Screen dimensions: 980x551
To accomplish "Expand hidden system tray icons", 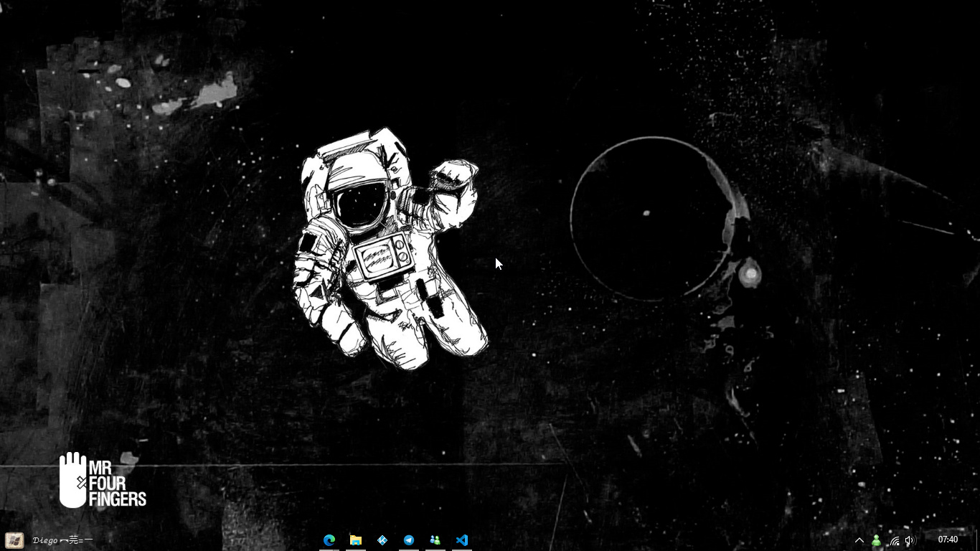I will (x=859, y=540).
